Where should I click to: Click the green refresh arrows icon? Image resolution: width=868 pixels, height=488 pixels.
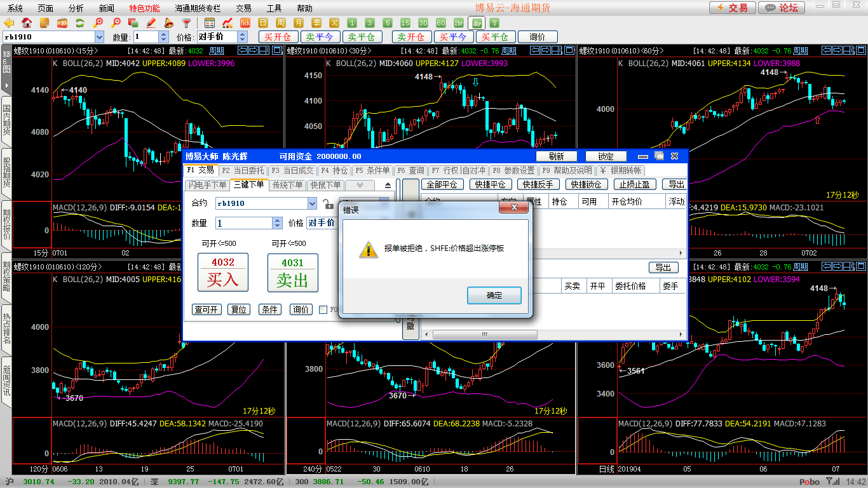pos(80,23)
